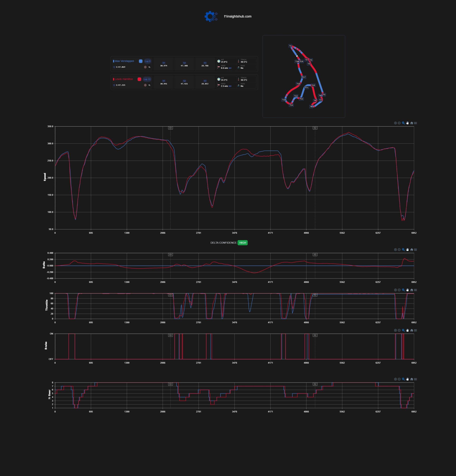456x476 pixels.
Task: Click S1 marker on Speed chart
Action: [170, 128]
